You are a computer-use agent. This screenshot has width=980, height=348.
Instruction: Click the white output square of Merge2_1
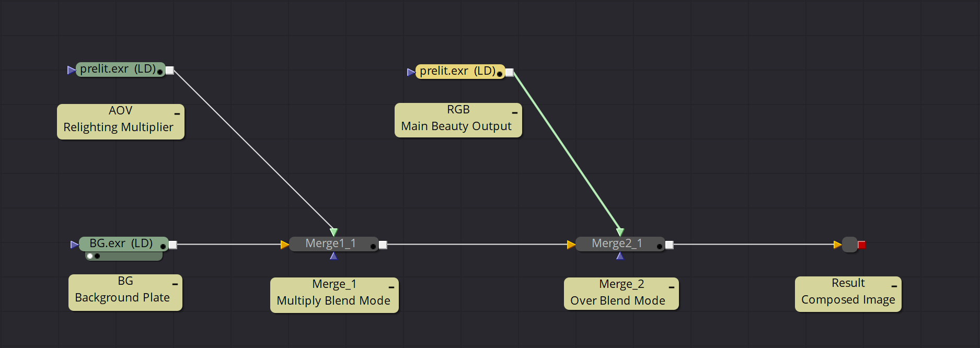[670, 245]
